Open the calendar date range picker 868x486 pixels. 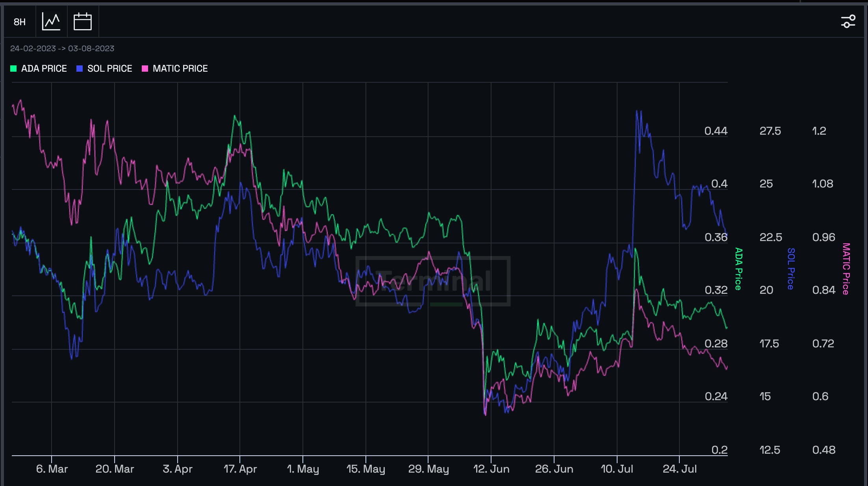pos(83,22)
